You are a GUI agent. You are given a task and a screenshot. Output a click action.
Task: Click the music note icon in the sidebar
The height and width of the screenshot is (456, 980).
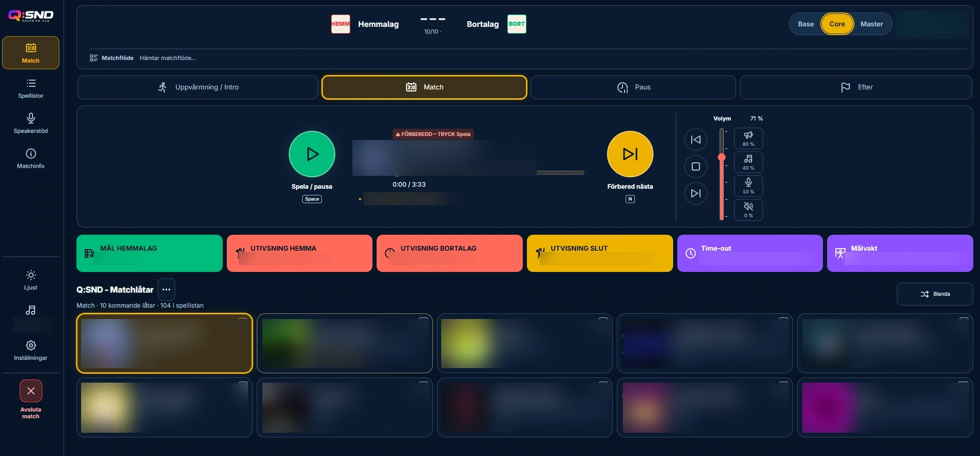(30, 310)
